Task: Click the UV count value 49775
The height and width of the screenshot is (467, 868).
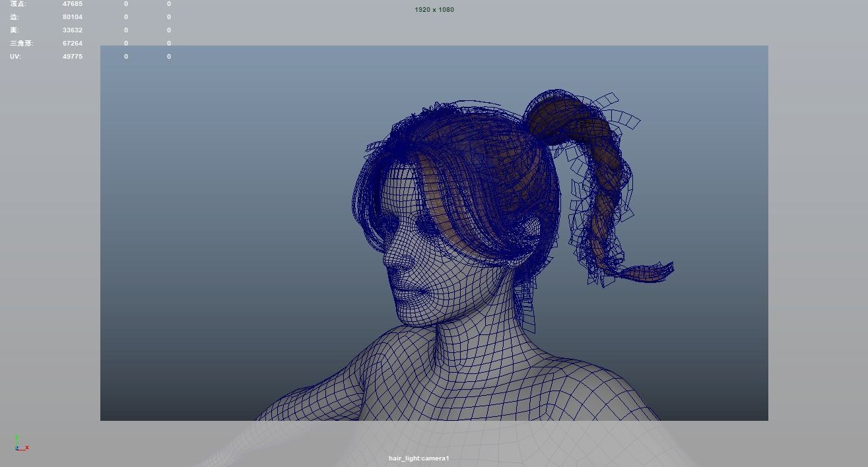Action: pyautogui.click(x=73, y=57)
